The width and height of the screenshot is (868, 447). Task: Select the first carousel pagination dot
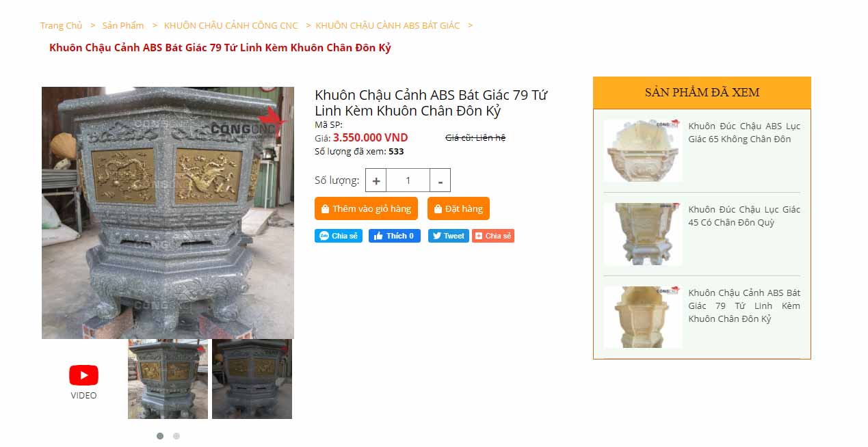click(160, 436)
